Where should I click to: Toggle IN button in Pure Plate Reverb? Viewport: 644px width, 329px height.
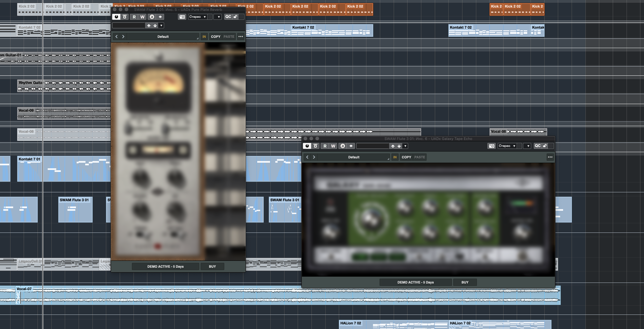pos(204,37)
